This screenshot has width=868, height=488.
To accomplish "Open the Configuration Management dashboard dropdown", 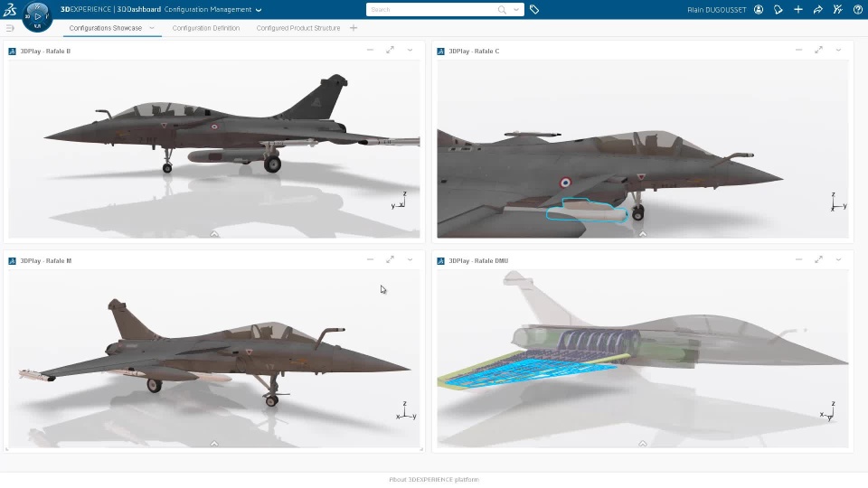I will 259,9.
